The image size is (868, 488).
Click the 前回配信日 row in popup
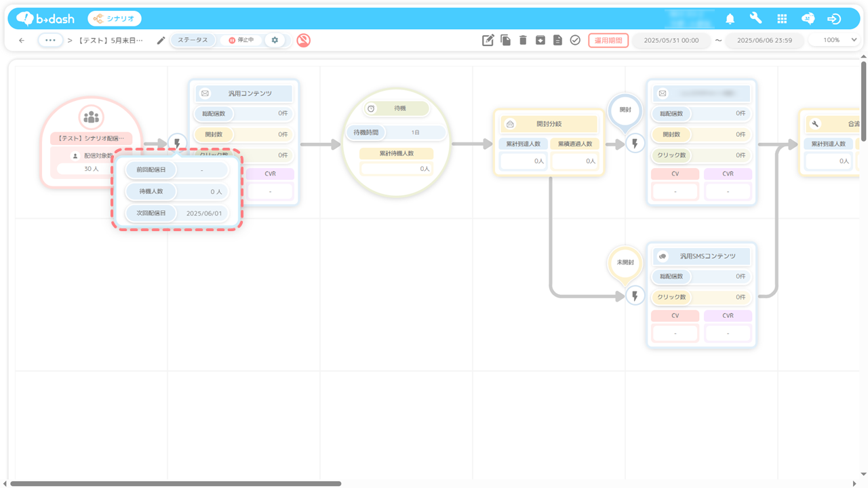[x=177, y=170]
